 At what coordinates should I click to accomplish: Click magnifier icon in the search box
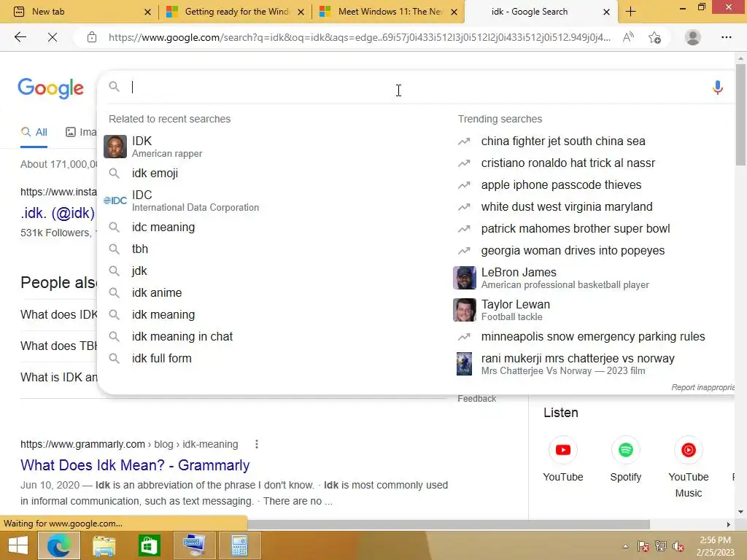114,87
